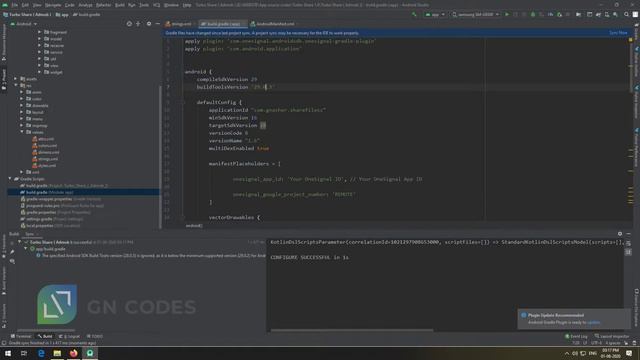Open File Explorer from taskbar
The width and height of the screenshot is (640, 360).
(57, 353)
